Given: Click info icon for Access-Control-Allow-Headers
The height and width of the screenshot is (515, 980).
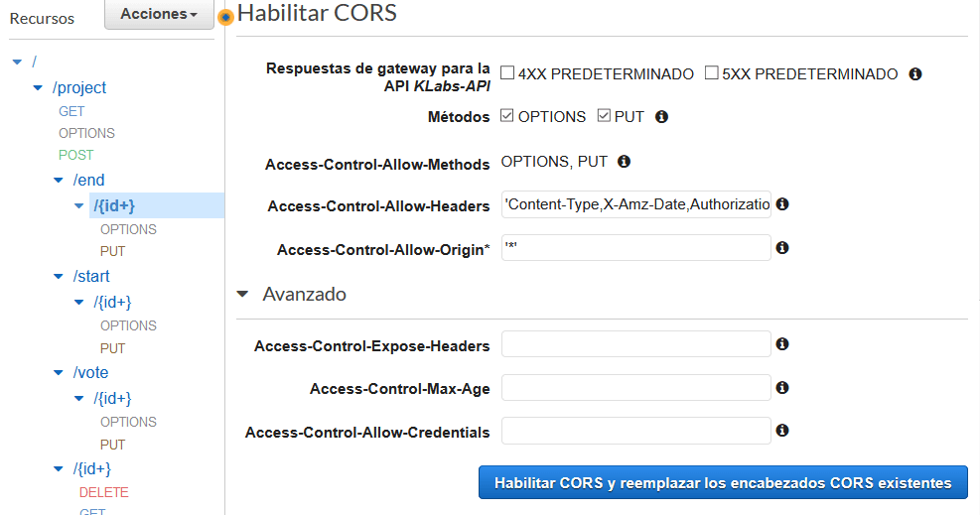Looking at the screenshot, I should tap(782, 204).
